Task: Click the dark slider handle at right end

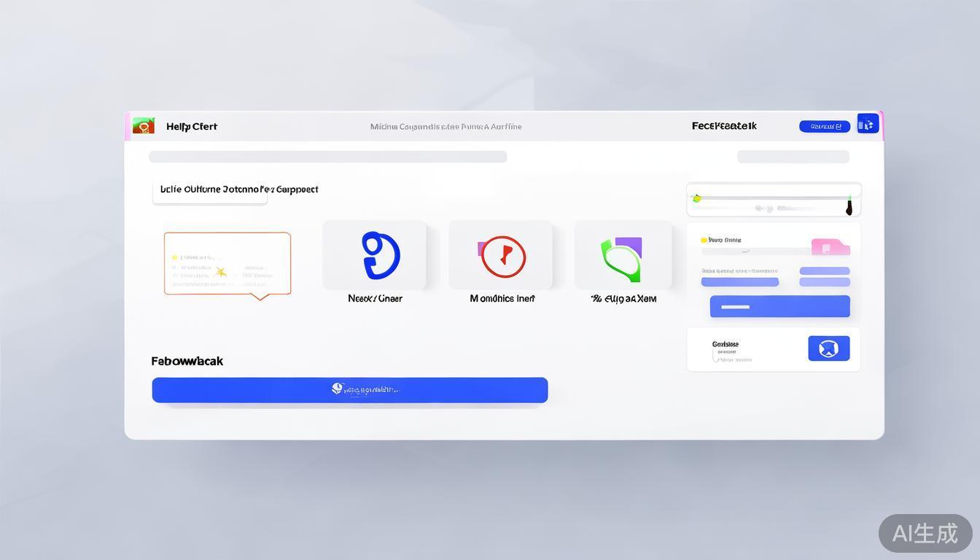Action: (x=849, y=207)
